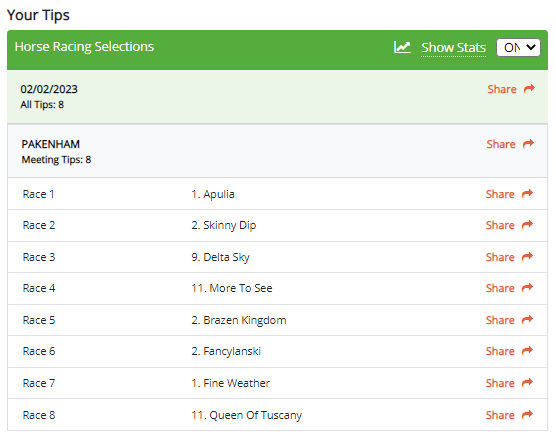Screen dimensions: 555x438
Task: Select the 11. Queen Of Tuscany selection
Action: pyautogui.click(x=247, y=415)
